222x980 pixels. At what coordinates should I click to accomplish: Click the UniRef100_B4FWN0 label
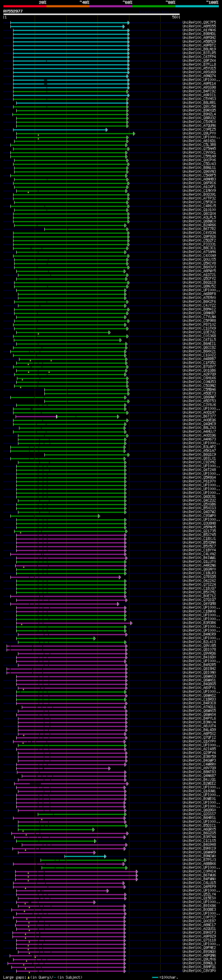(199, 879)
